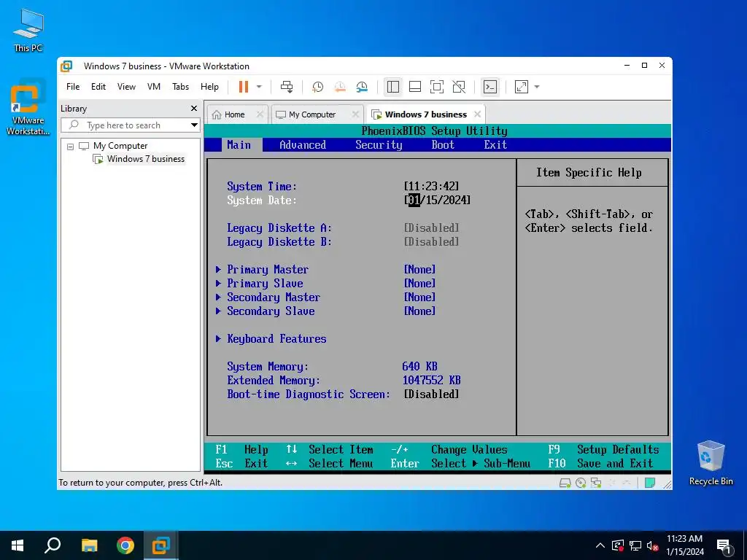
Task: Open the library search filter dropdown
Action: [x=194, y=125]
